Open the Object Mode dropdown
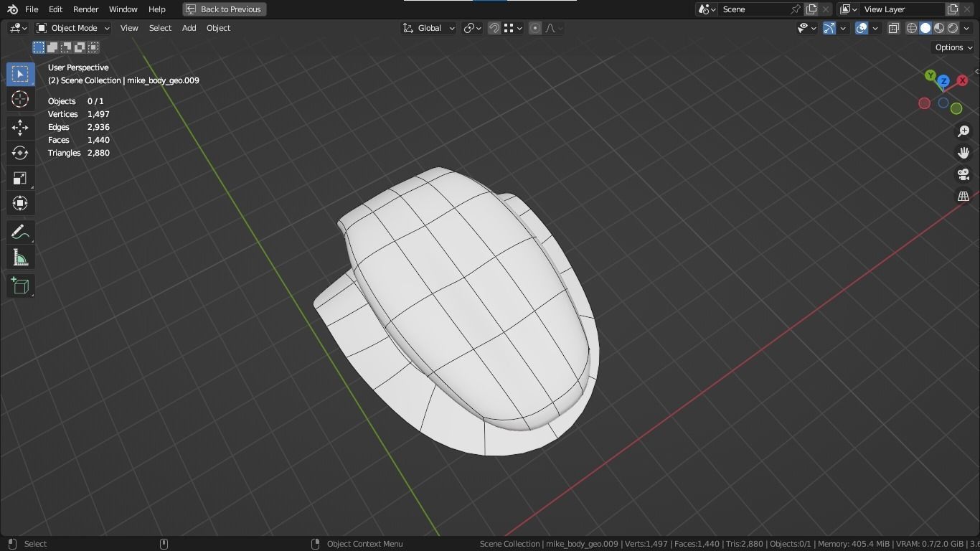The image size is (980, 551). 73,28
